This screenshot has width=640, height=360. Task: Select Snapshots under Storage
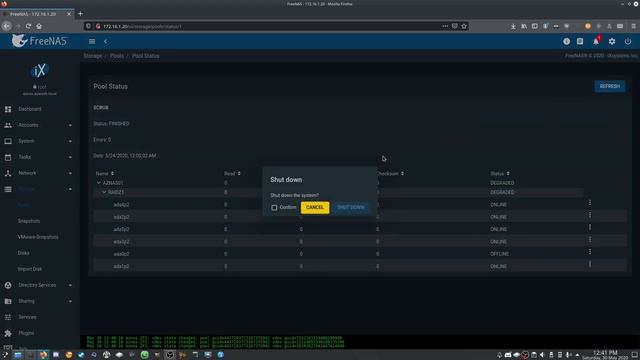click(29, 221)
